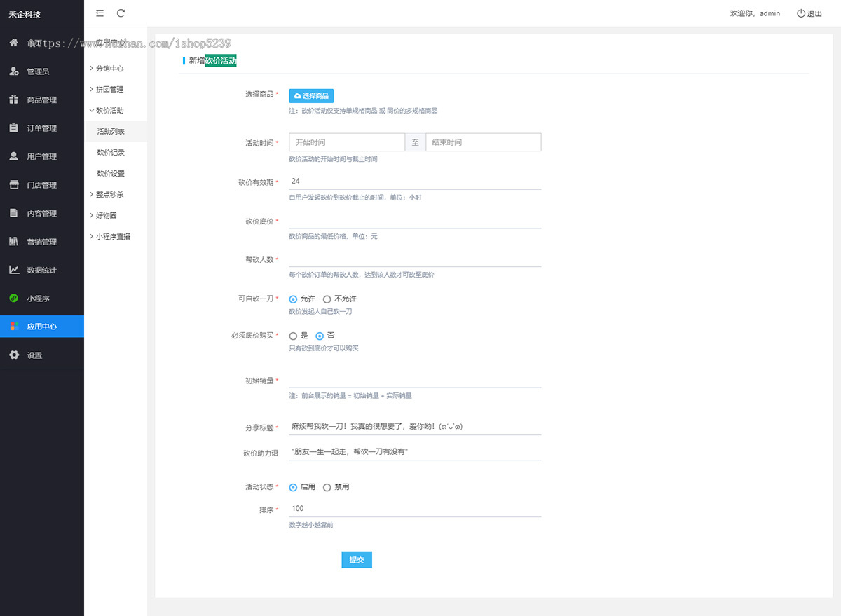The image size is (841, 616).
Task: Click the refresh icon in top bar
Action: [121, 13]
